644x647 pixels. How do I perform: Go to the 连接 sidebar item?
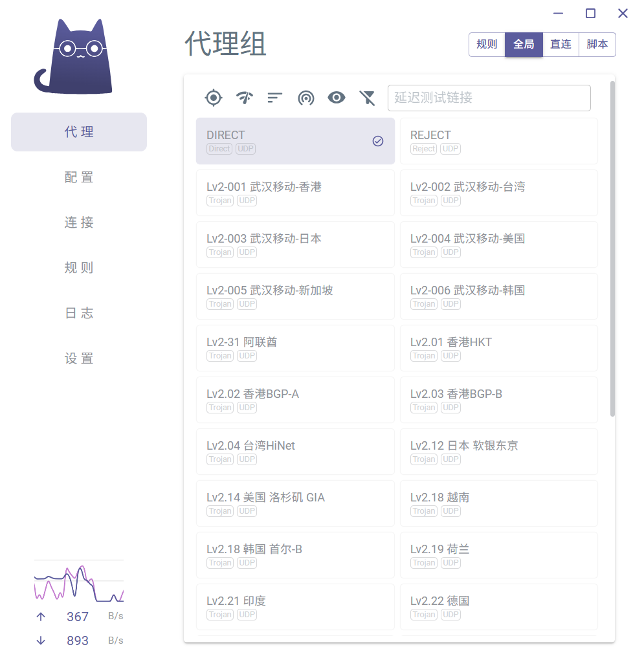79,223
